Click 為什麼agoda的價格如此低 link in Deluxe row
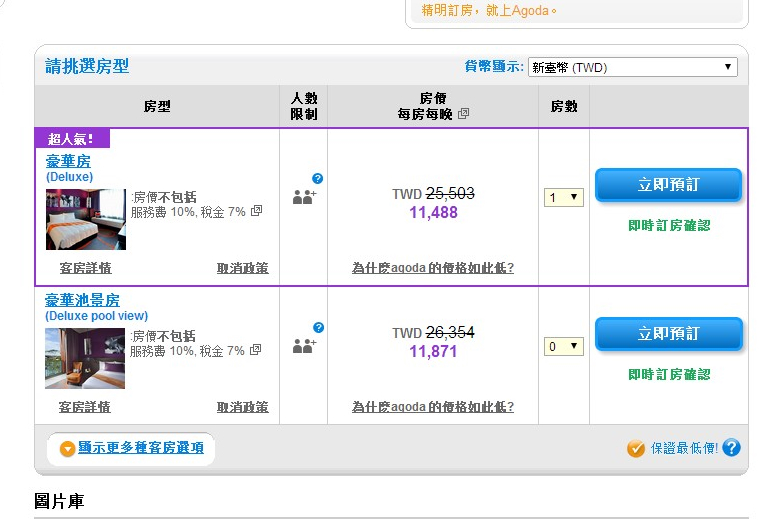The width and height of the screenshot is (781, 523). [x=433, y=268]
